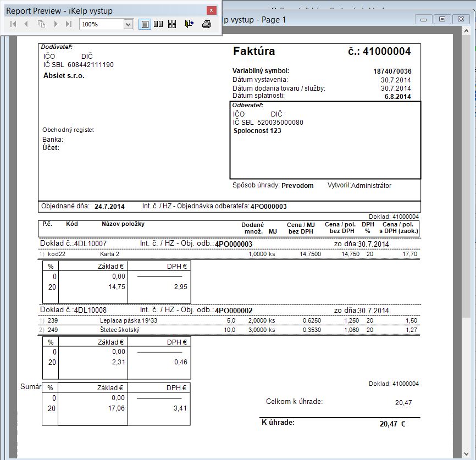Click summary VAT value 3,41
The height and width of the screenshot is (460, 476).
(x=180, y=408)
